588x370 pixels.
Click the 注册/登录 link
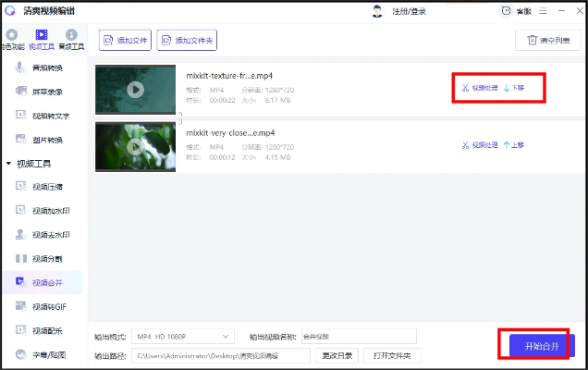click(x=410, y=12)
